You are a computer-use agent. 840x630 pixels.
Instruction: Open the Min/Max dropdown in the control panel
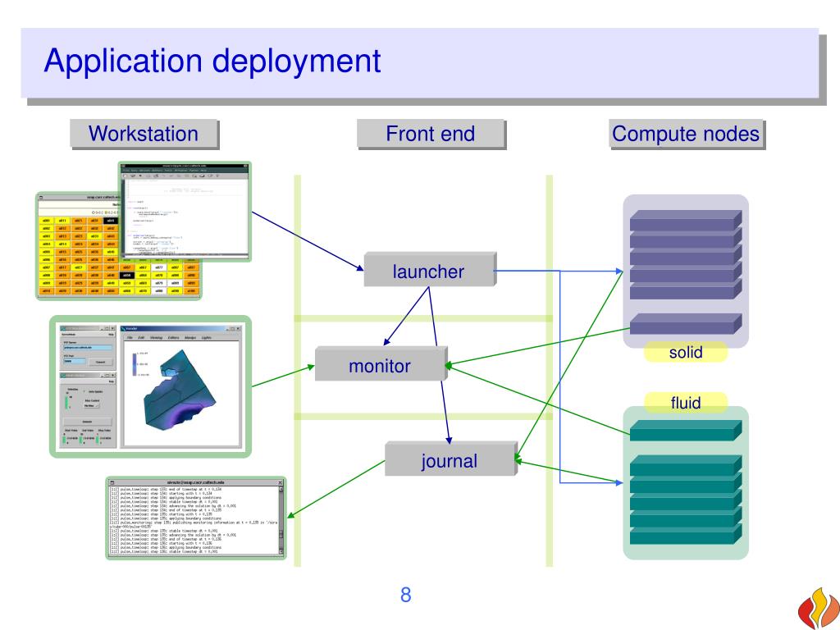pos(92,406)
